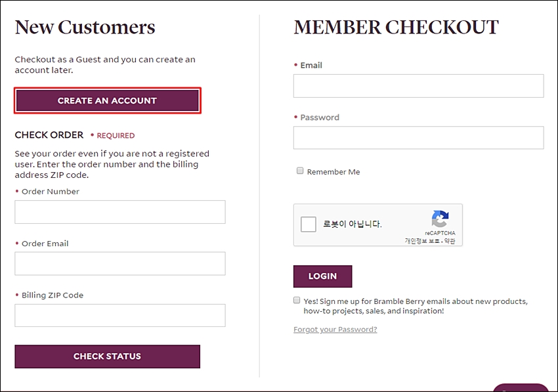558x392 pixels.
Task: Click the CHECK STATUS button
Action: (108, 357)
